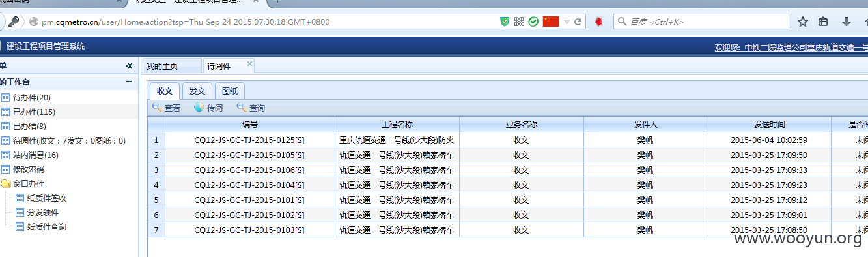
Task: Open the bookmarks list icon
Action: tap(824, 22)
